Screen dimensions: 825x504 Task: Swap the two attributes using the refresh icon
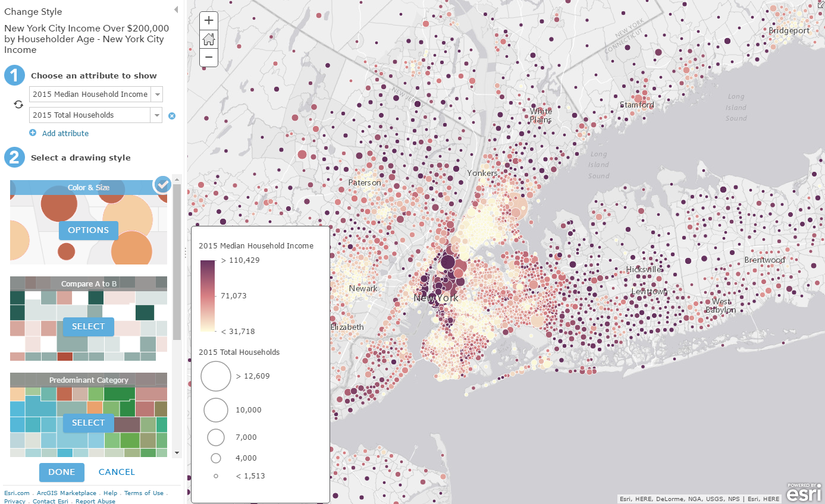pos(18,105)
